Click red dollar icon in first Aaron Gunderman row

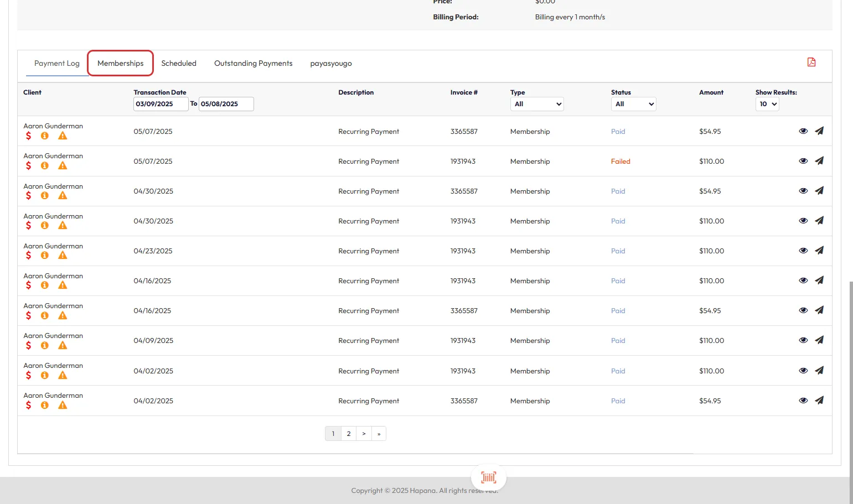[x=28, y=136]
